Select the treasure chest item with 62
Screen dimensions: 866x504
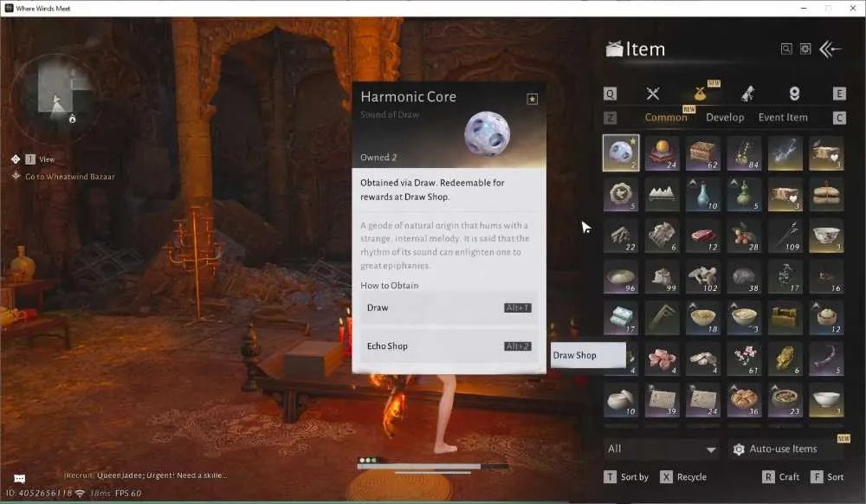tap(703, 153)
